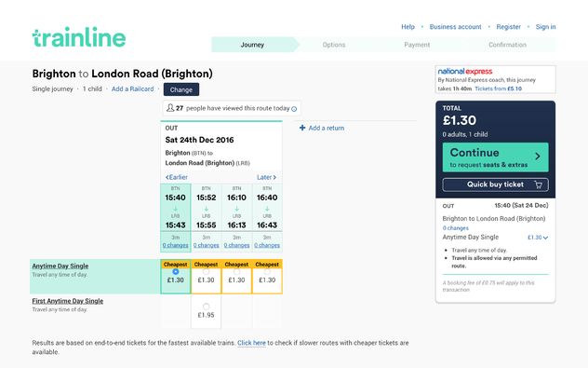Choose the First Anytime Day Single £1.95 fare
The image size is (588, 368).
coord(206,307)
